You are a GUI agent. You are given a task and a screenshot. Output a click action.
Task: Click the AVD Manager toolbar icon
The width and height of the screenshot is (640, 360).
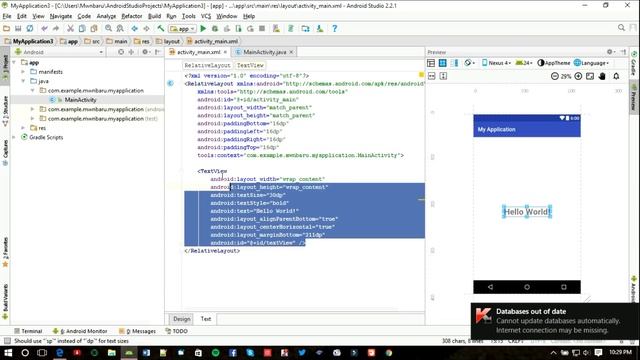coord(276,29)
